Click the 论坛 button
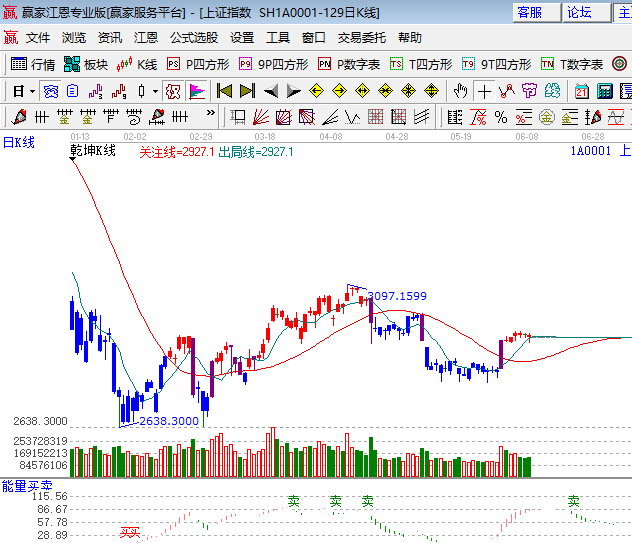Viewport: 632px width, 543px height. click(579, 12)
